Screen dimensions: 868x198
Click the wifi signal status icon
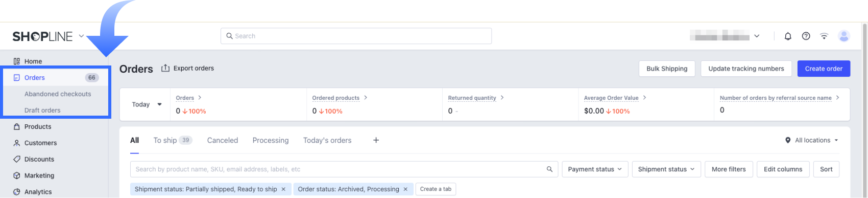coord(824,36)
